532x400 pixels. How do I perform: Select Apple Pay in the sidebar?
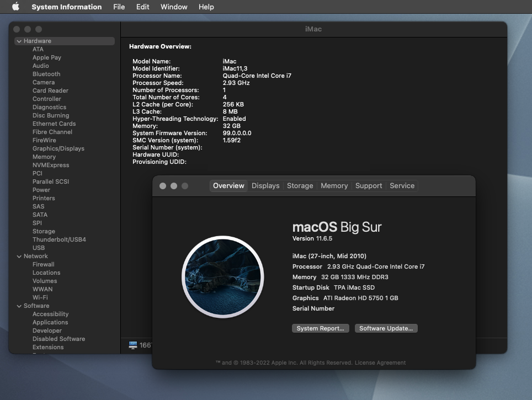(47, 57)
